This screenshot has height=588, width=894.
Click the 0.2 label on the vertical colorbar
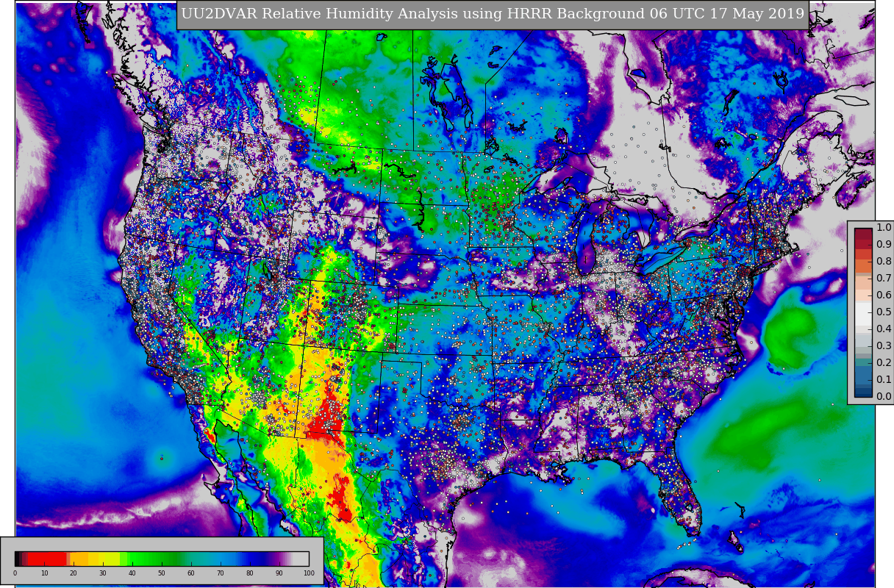pos(884,363)
